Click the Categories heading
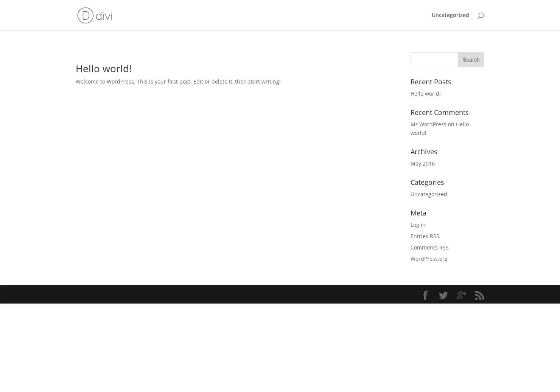 427,182
